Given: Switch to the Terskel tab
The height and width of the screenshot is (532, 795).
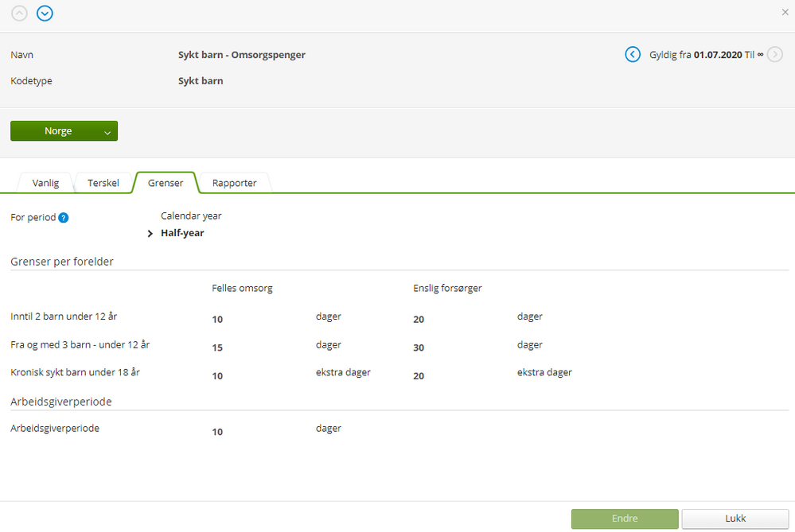Looking at the screenshot, I should coord(103,183).
